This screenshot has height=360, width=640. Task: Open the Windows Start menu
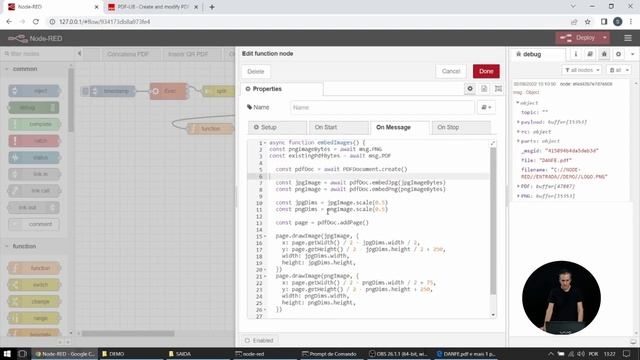[7, 354]
